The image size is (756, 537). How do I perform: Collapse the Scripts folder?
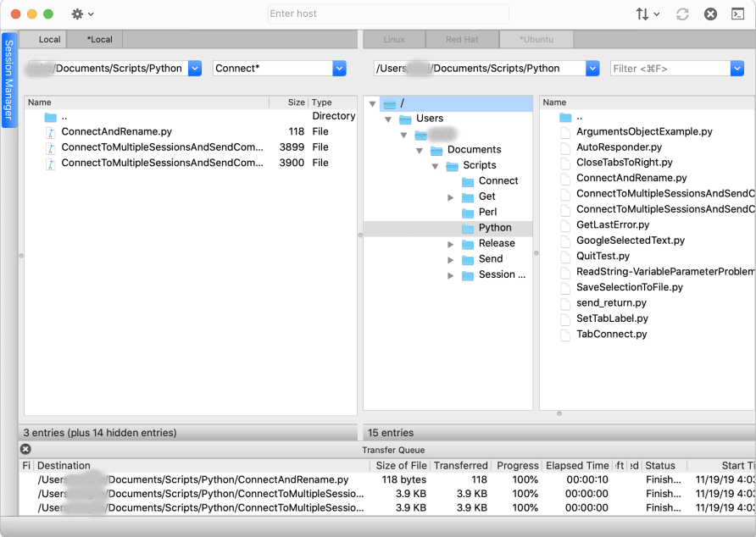(436, 166)
